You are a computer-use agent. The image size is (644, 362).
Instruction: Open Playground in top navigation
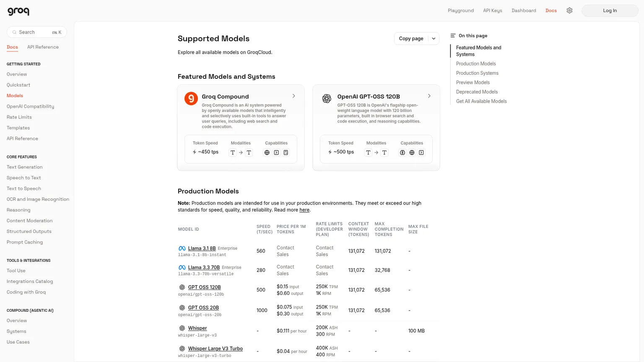(x=461, y=10)
